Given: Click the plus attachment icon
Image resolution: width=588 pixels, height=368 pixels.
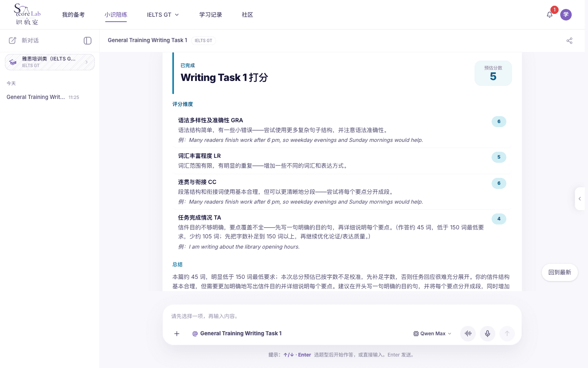Looking at the screenshot, I should [177, 334].
